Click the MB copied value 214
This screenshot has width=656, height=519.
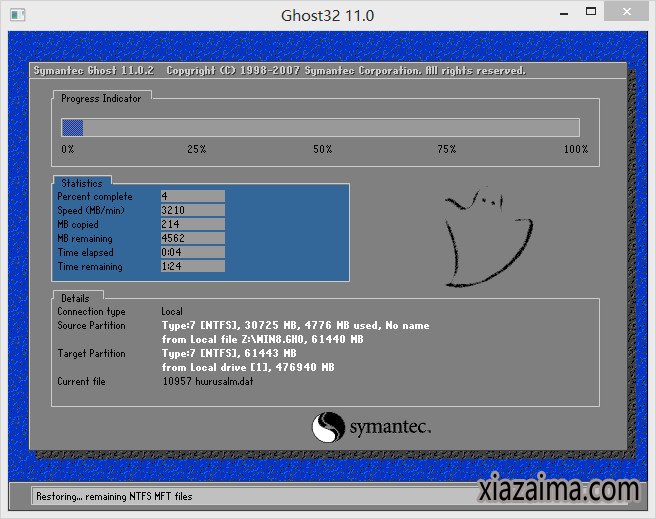pos(193,224)
